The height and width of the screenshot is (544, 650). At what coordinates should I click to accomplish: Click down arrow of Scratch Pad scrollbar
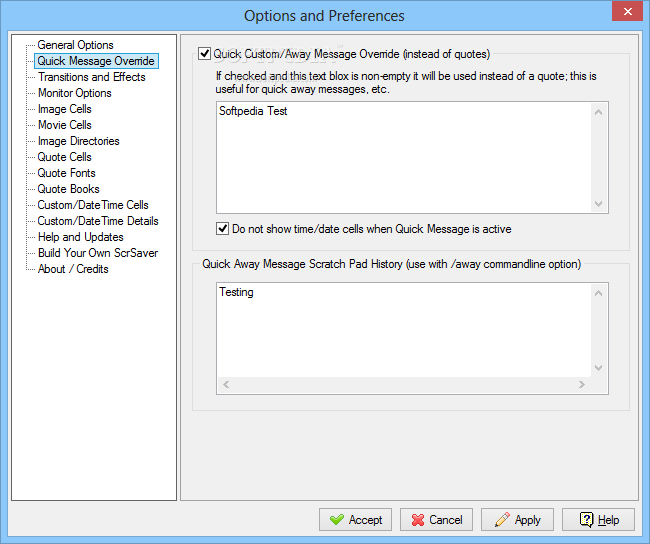click(x=599, y=368)
